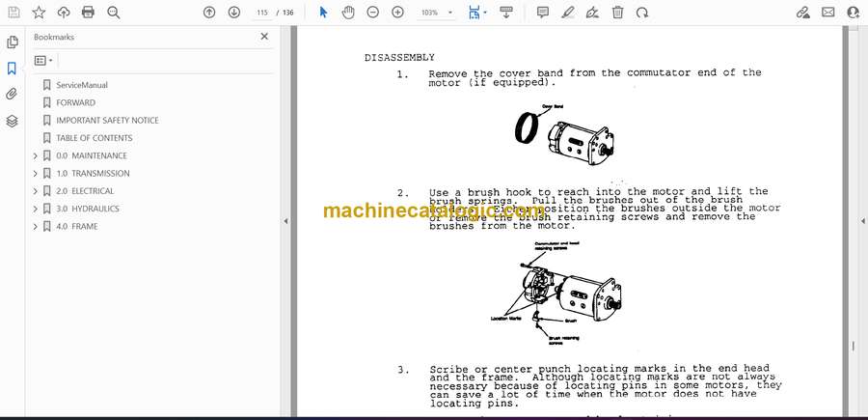Viewport: 868px width, 420px height.
Task: Go to next page using down arrow
Action: point(234,13)
